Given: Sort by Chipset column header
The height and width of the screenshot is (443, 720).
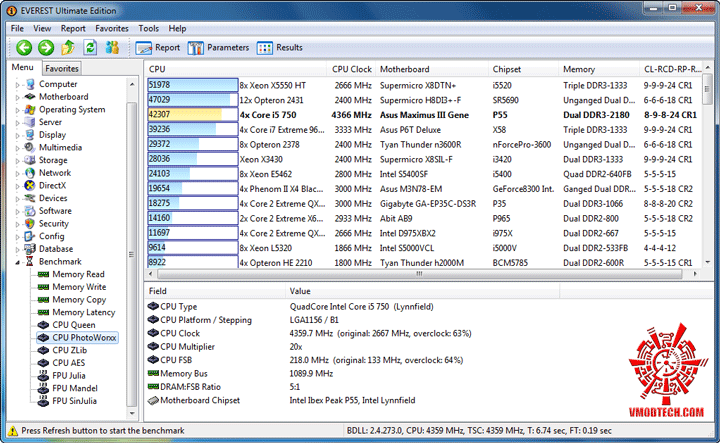Looking at the screenshot, I should point(524,69).
